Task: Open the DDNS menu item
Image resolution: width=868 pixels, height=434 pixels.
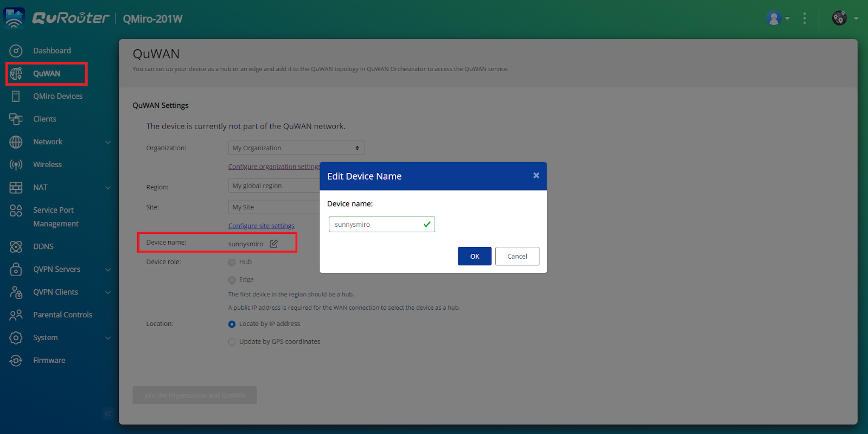Action: [x=43, y=247]
